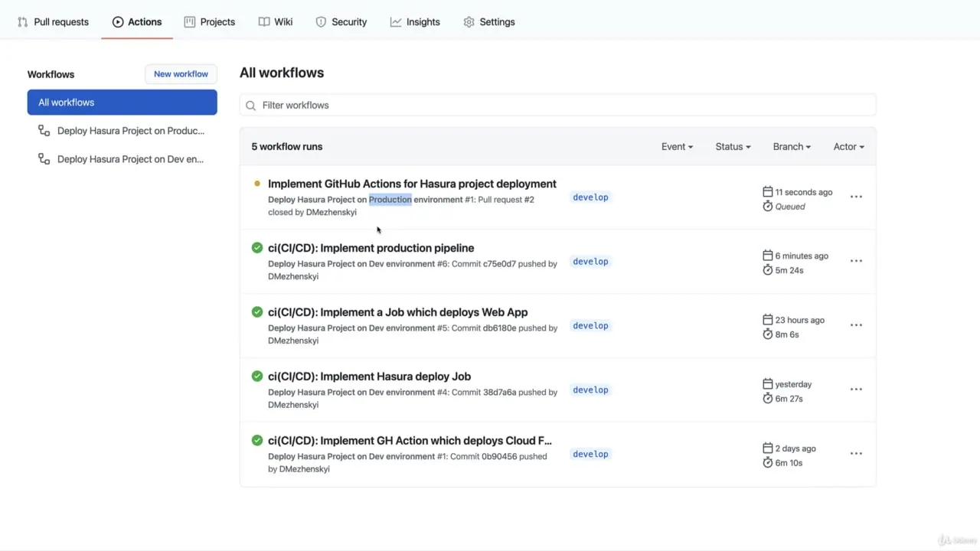The height and width of the screenshot is (551, 980).
Task: Open run 'Implement a Job which deploys Web App'
Action: [x=397, y=312]
